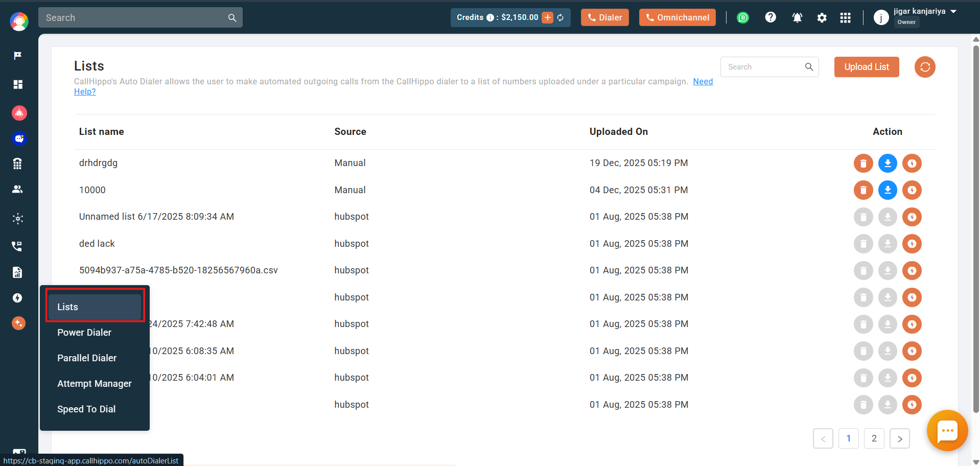Open the dial pad phone icon in sidebar

(17, 164)
